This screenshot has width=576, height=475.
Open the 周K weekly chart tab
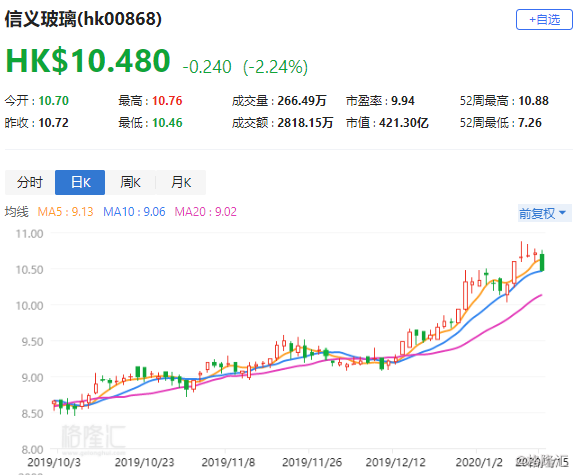130,182
